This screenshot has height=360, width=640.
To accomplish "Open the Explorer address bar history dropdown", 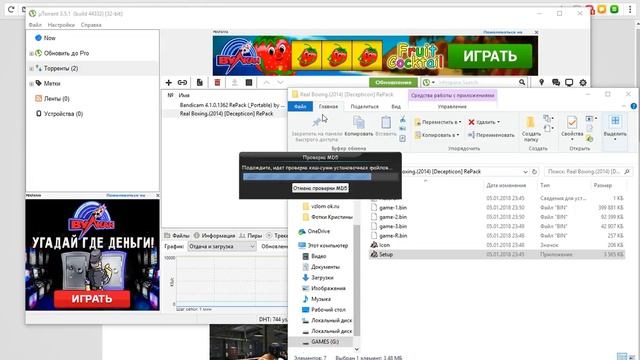I will (525, 172).
